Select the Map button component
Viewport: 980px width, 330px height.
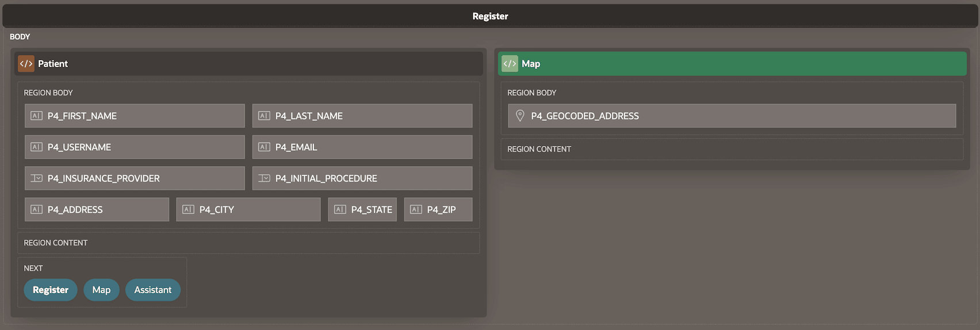(x=101, y=290)
